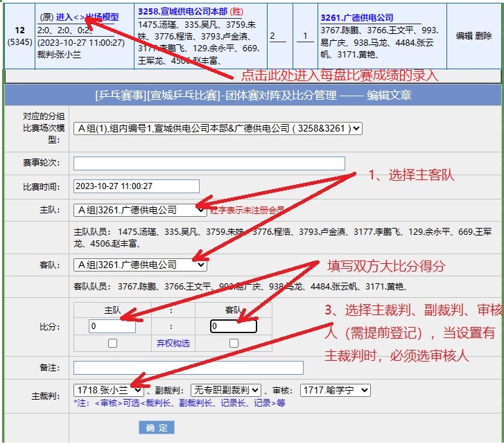Click the 主队 score input box
Viewport: 504px width, 444px height.
tap(112, 326)
